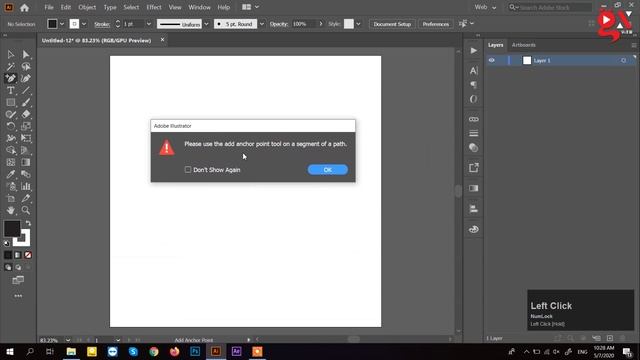The image size is (640, 360).
Task: Open Edit Toolbar three dots
Action: point(18,296)
